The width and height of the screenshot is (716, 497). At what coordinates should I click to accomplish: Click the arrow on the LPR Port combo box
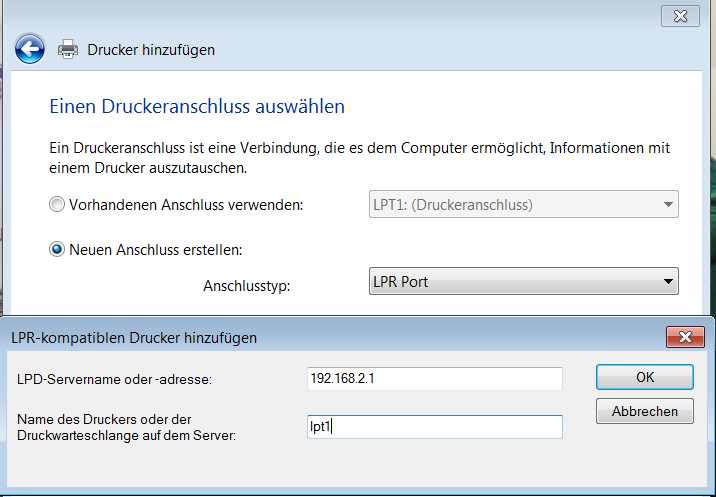coord(668,281)
